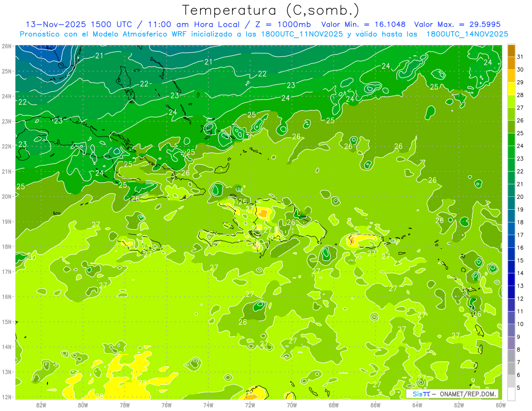Click the '24N' latitude axis label
The height and width of the screenshot is (411, 532).
(x=6, y=96)
